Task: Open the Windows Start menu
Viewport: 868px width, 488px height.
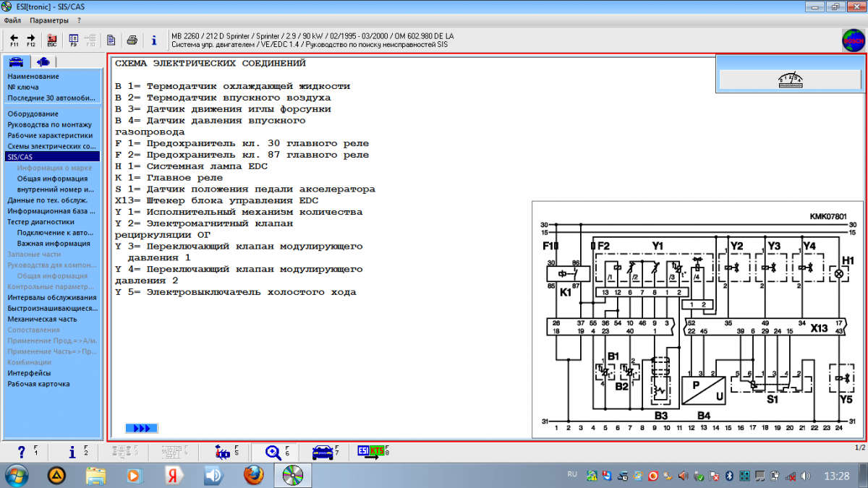Action: coord(16,475)
